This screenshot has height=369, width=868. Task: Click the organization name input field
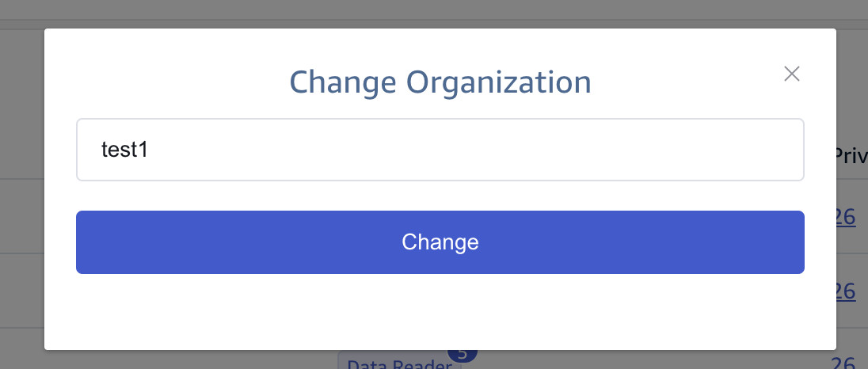pyautogui.click(x=440, y=150)
